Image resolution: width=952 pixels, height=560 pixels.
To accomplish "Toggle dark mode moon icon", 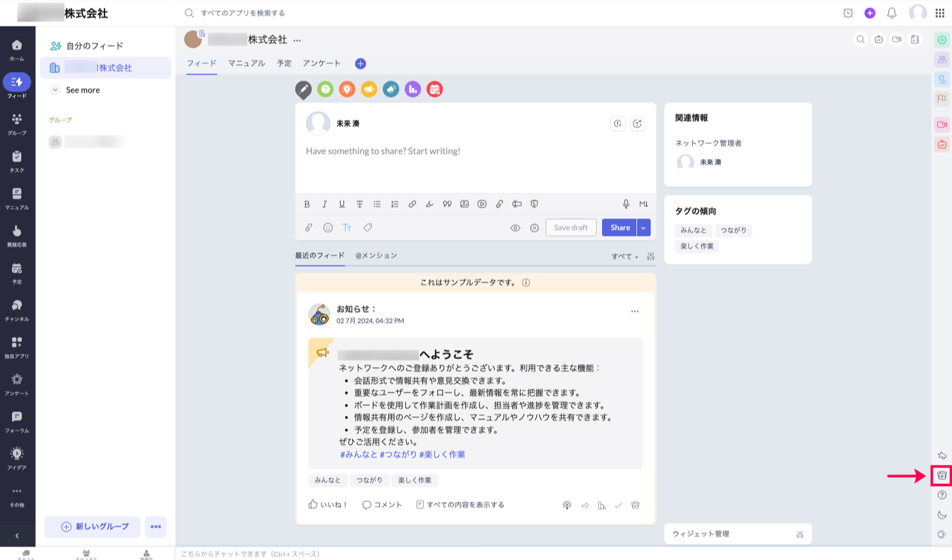I will click(x=942, y=515).
